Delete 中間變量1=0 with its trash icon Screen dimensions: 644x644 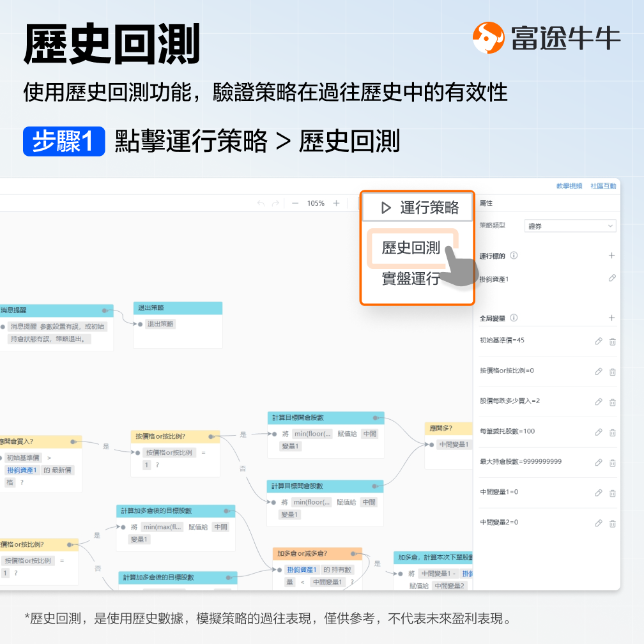point(612,493)
